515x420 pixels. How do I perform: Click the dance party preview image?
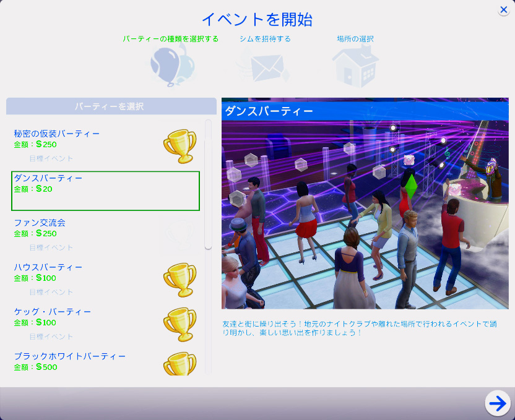[365, 213]
